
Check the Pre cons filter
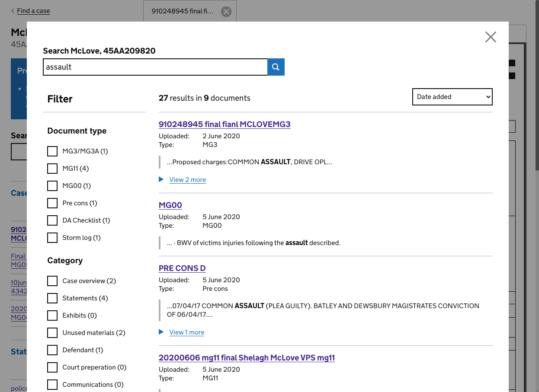(52, 203)
